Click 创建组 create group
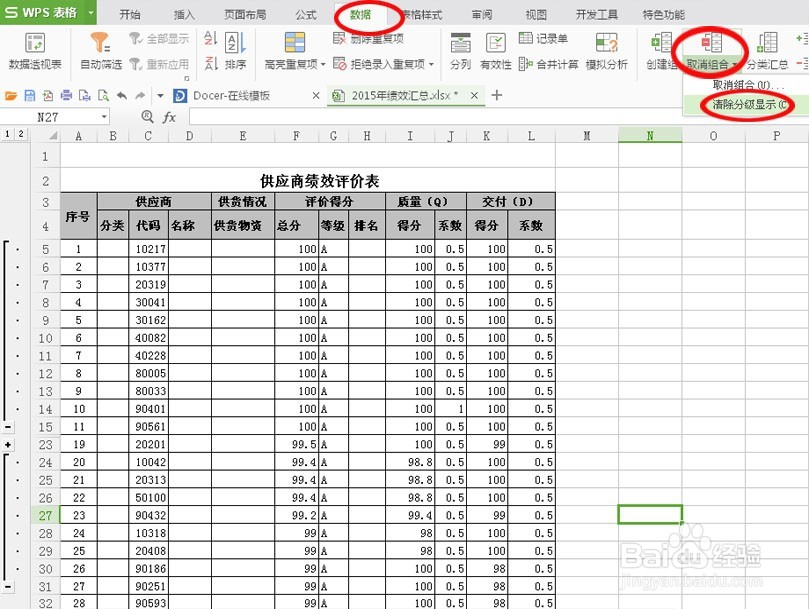 [x=661, y=51]
